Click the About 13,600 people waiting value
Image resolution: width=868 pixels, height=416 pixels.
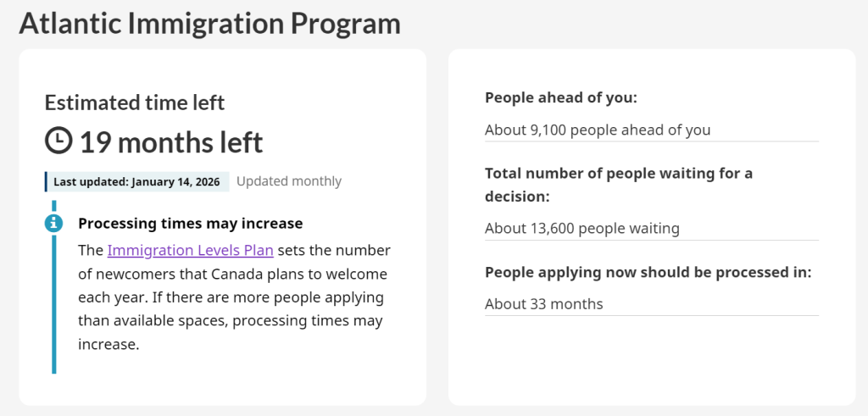tap(582, 228)
